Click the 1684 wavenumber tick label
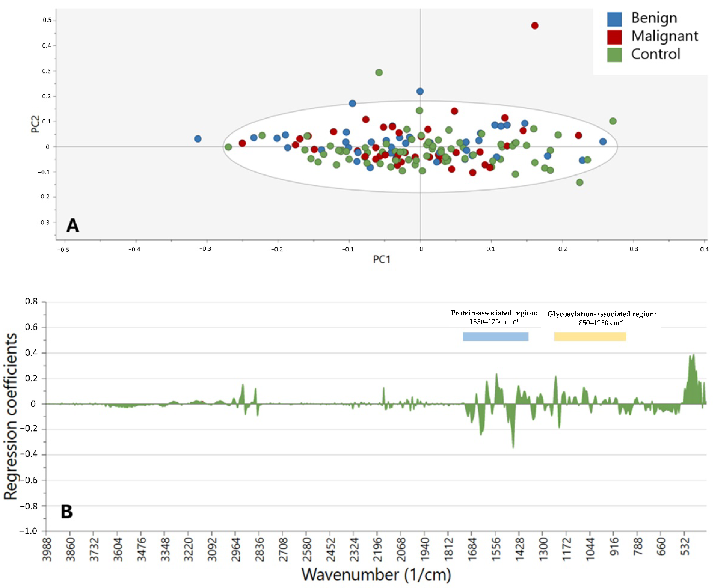This screenshot has height=588, width=713. pyautogui.click(x=472, y=549)
